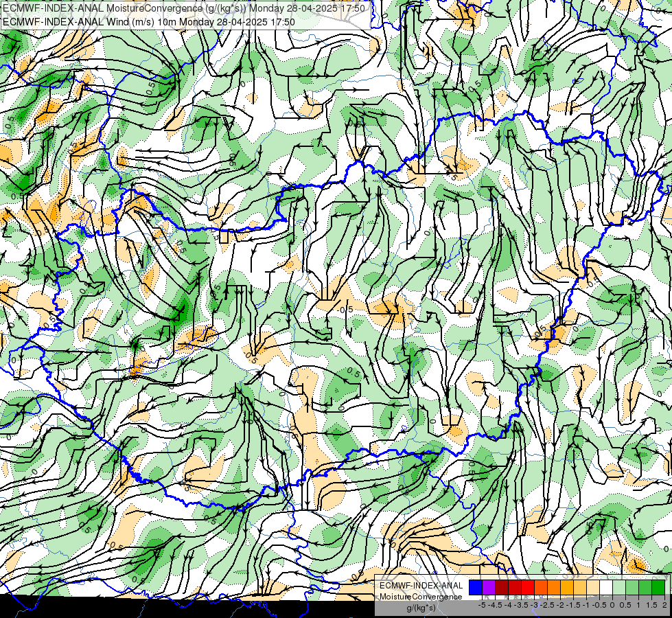Click the -4.5 legend tick value
The image size is (672, 618).
(495, 605)
